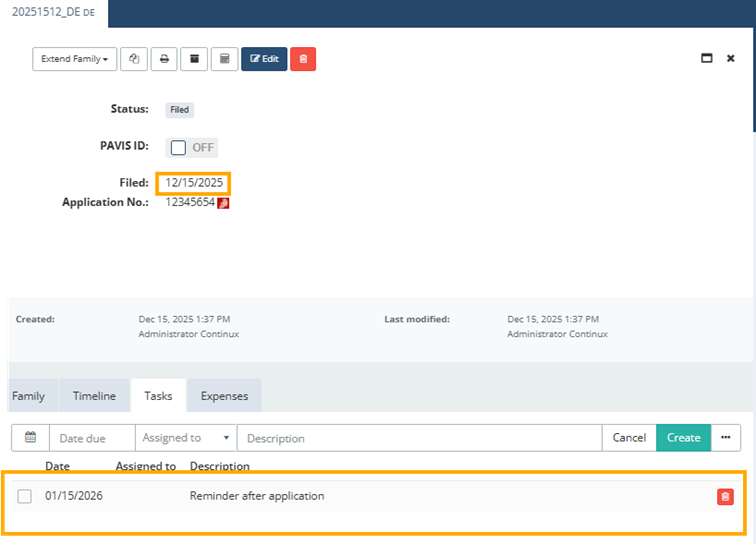Click the task Description input field

[419, 438]
